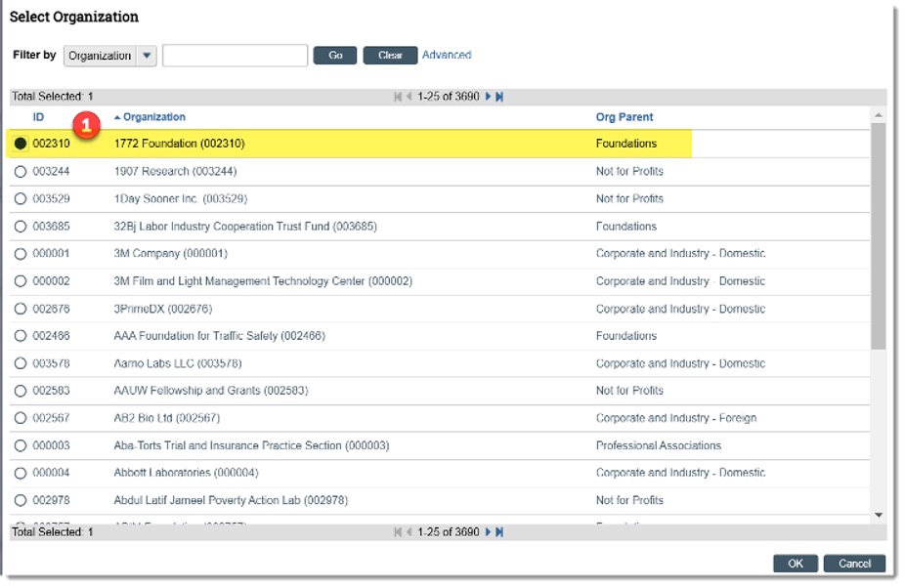This screenshot has height=588, width=905.
Task: Go to the previous page of organizations
Action: pos(409,97)
